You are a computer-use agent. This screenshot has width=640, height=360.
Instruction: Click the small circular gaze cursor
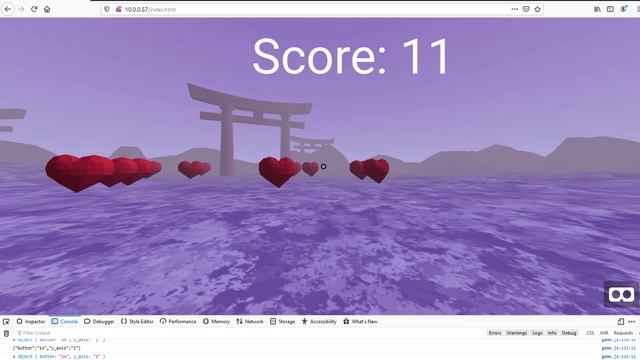tap(323, 166)
